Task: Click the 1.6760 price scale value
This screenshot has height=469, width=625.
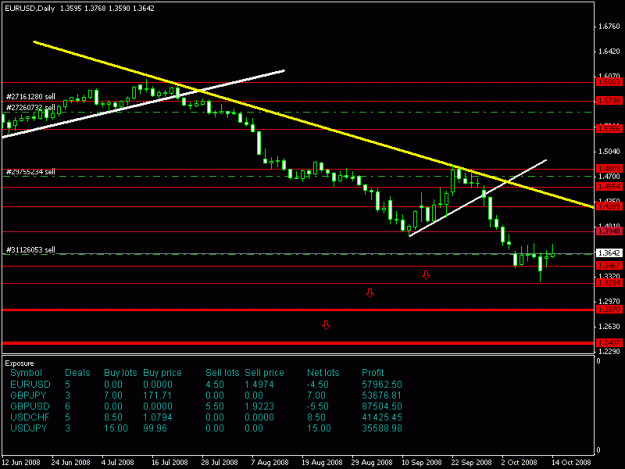Action: pos(609,27)
